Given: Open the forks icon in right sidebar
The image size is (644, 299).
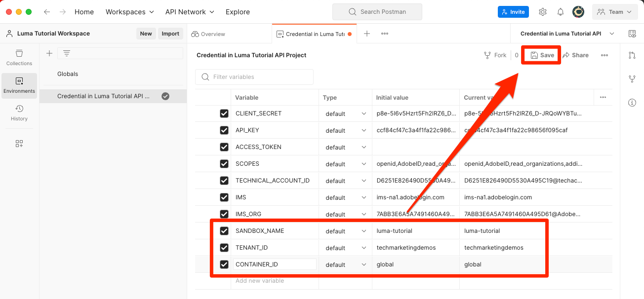Looking at the screenshot, I should [632, 79].
